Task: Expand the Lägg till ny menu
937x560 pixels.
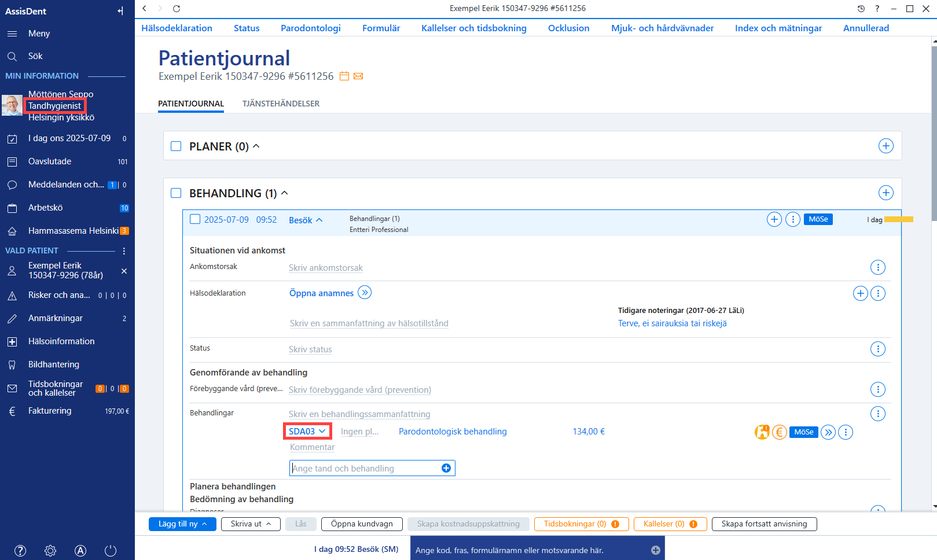Action: [x=183, y=524]
